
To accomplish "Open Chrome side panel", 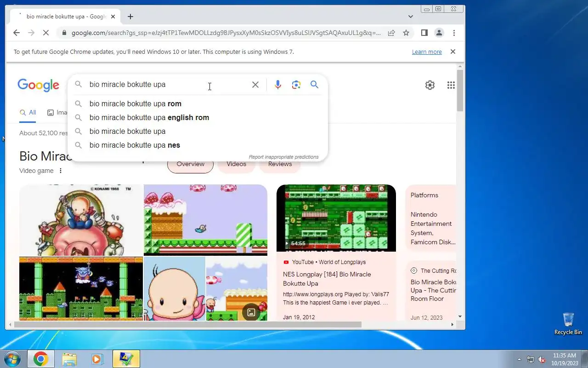I will (424, 33).
